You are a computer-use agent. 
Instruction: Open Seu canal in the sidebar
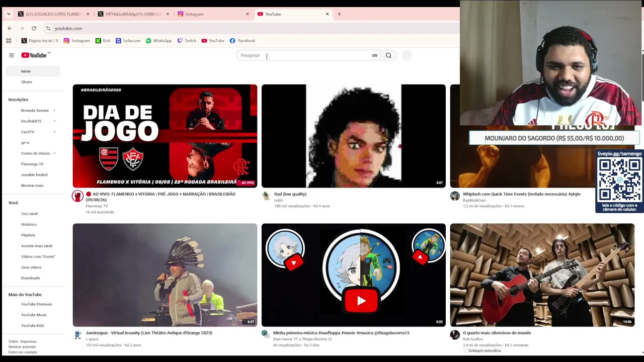coord(29,214)
